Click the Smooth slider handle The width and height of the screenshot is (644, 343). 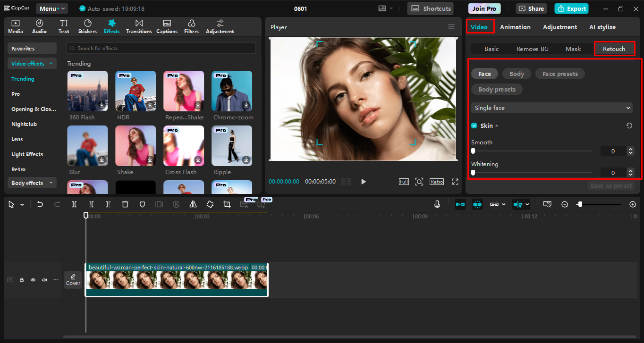(x=473, y=151)
